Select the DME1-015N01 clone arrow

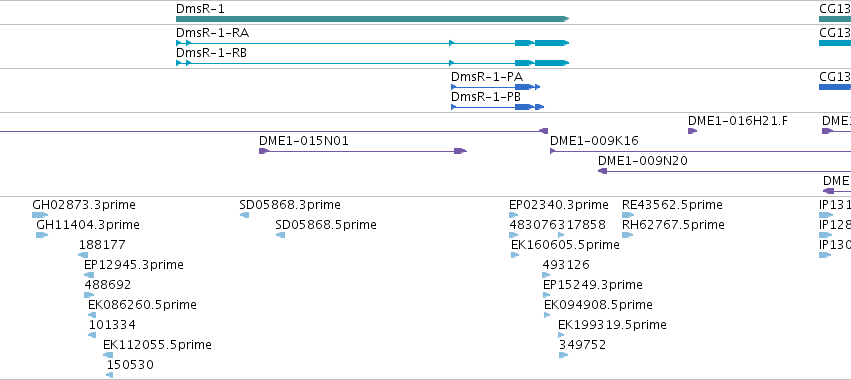[363, 151]
